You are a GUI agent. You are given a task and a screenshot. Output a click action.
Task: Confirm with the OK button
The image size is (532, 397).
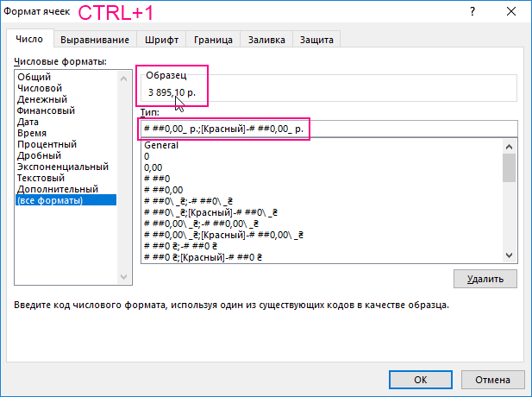coord(420,378)
